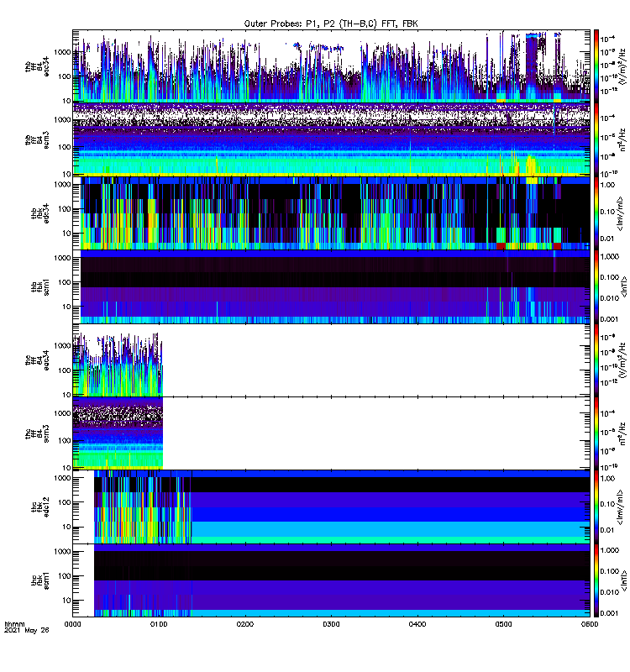The height and width of the screenshot is (672, 630).
Task: Click the "0.001" tick on thb scm1 color bar
Action: 610,319
